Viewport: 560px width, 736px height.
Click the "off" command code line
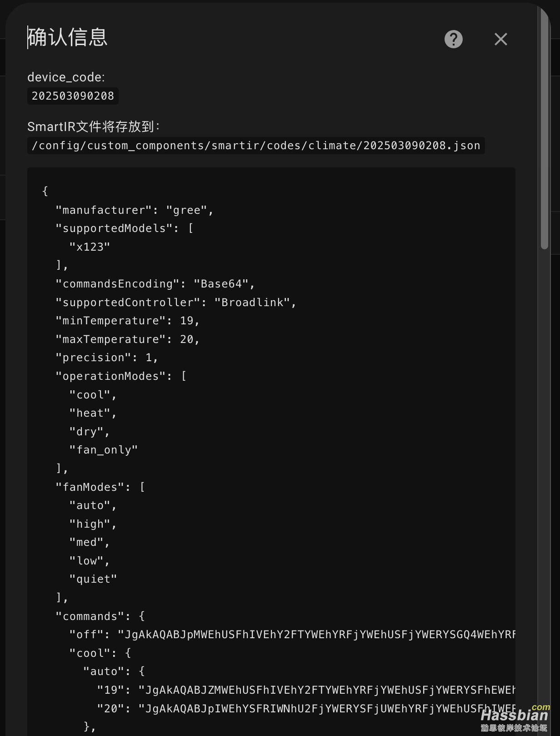292,635
